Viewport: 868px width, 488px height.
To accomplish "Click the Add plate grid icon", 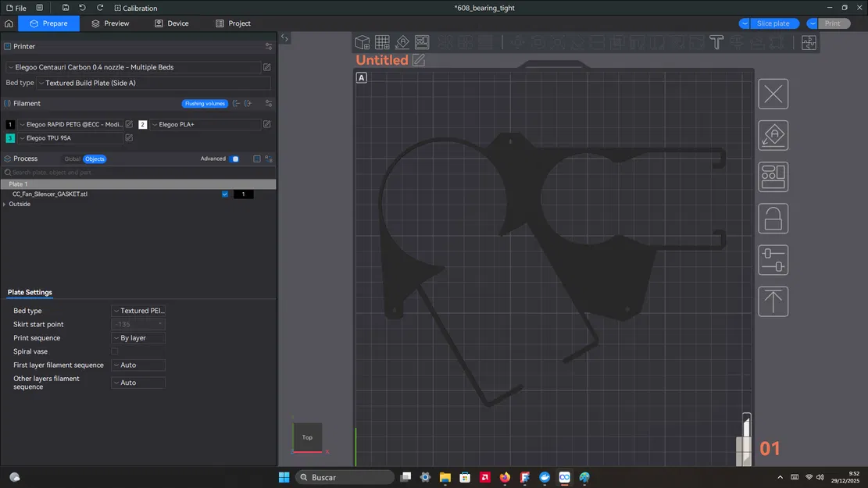I will [382, 42].
